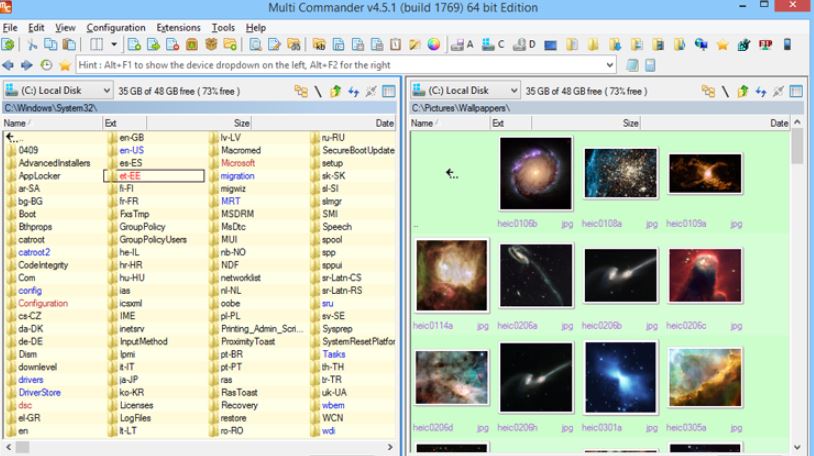Open right panel (C:) Local Disk dropdown
The height and width of the screenshot is (456, 814).
465,90
